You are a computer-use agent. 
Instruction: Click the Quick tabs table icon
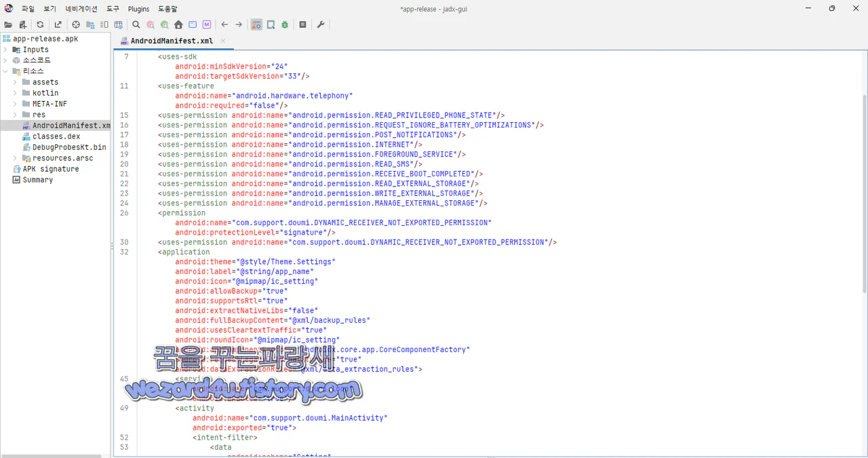[119, 24]
